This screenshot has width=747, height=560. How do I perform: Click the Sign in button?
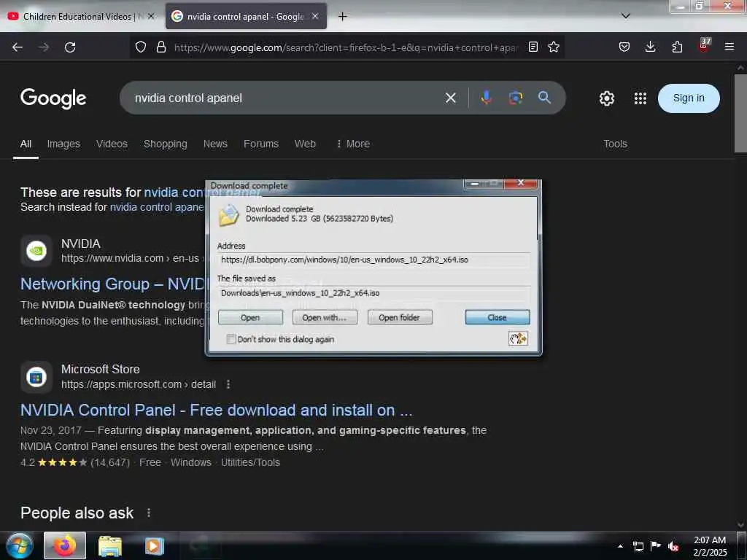[689, 98]
